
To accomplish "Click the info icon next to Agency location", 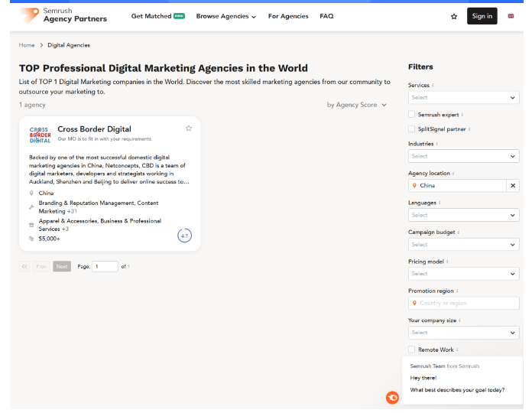I will click(453, 174).
